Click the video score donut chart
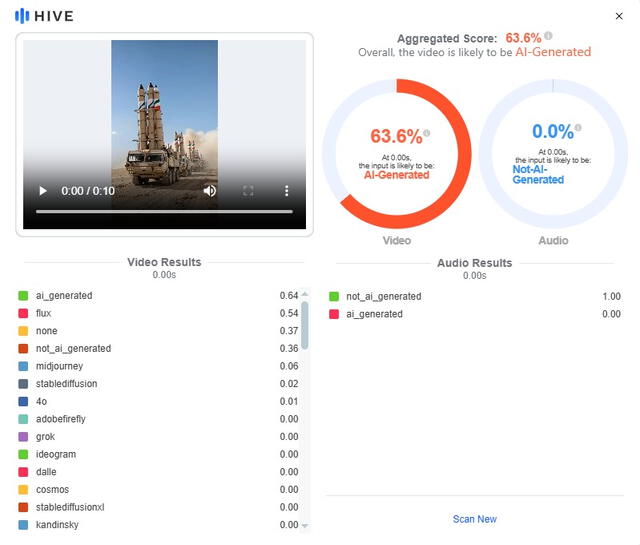Screen dimensions: 640x545 397,153
